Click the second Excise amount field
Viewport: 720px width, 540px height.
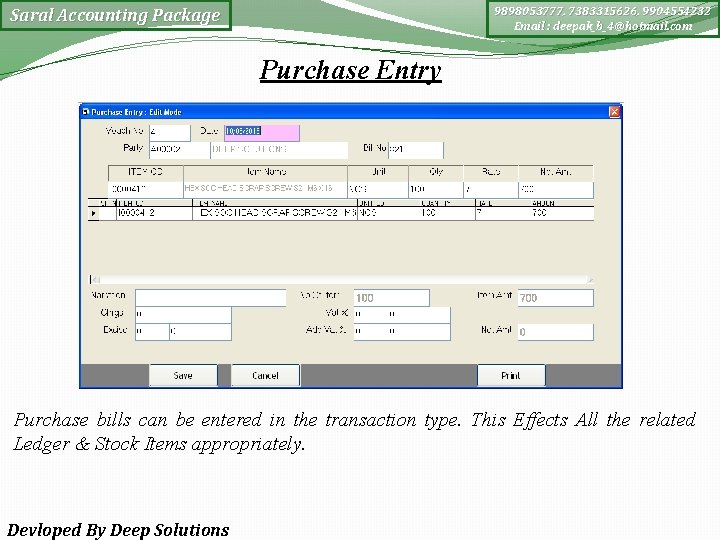point(201,332)
